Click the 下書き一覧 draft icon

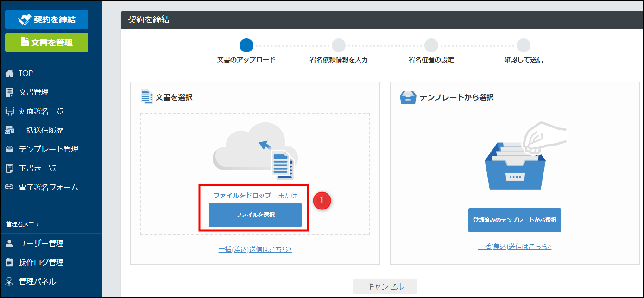coord(9,168)
